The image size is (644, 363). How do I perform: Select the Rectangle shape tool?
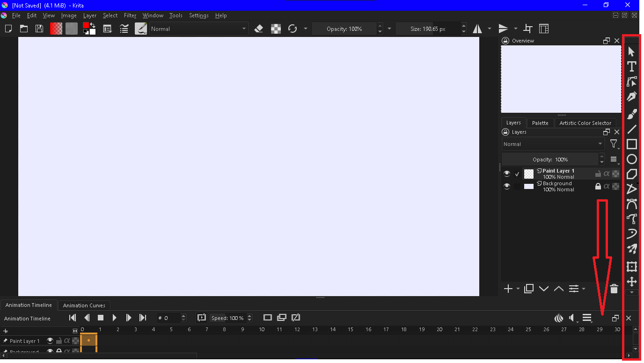[x=632, y=145]
